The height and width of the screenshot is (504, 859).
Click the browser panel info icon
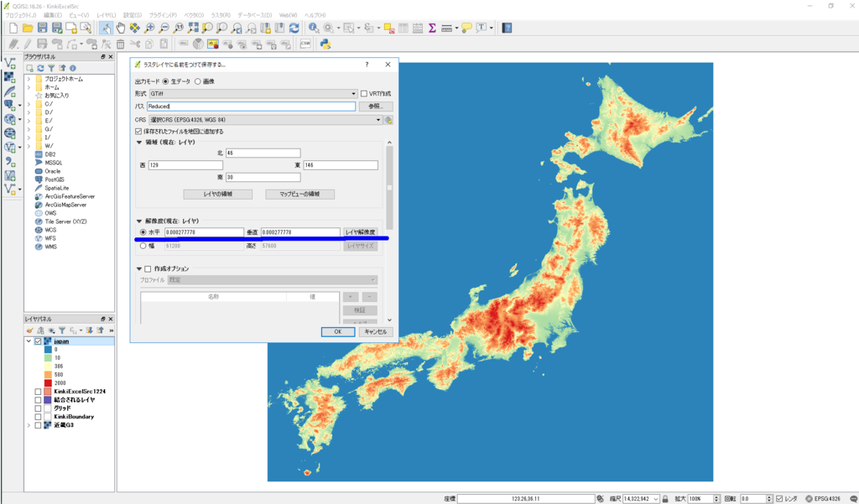[x=72, y=68]
